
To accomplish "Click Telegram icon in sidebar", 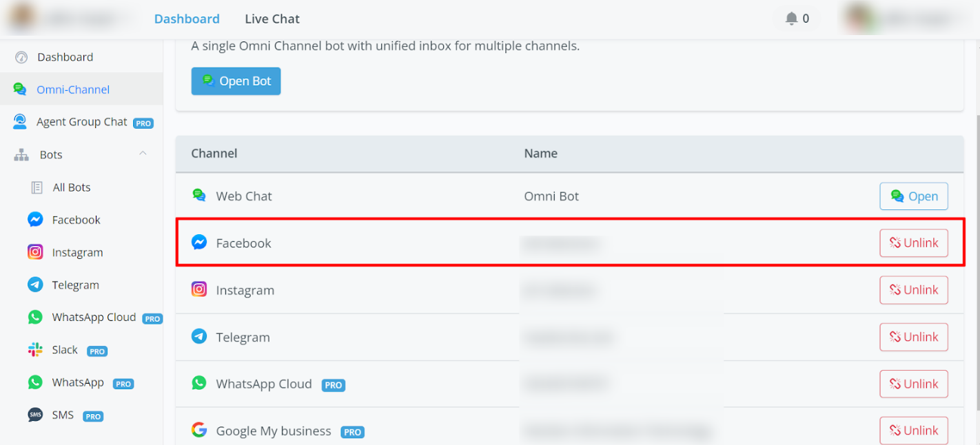I will point(35,284).
